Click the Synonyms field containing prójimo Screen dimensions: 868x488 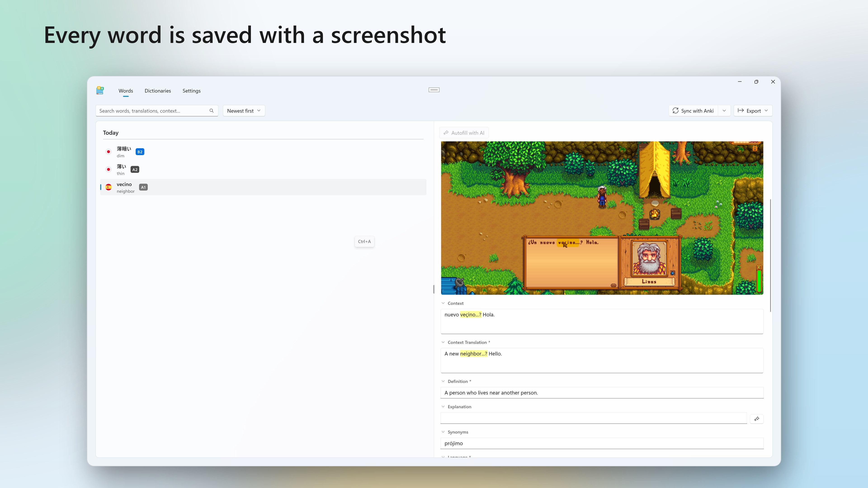(602, 443)
